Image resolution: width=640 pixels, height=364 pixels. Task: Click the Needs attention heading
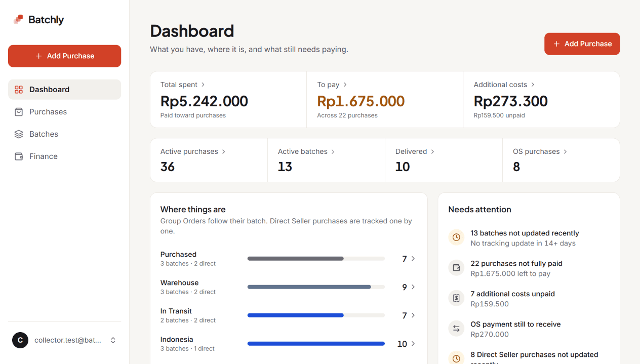pyautogui.click(x=479, y=210)
